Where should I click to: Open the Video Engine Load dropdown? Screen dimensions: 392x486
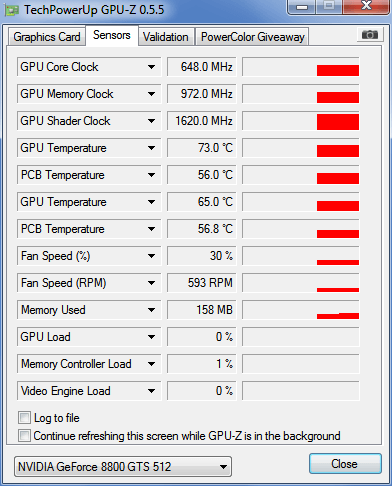tap(151, 391)
